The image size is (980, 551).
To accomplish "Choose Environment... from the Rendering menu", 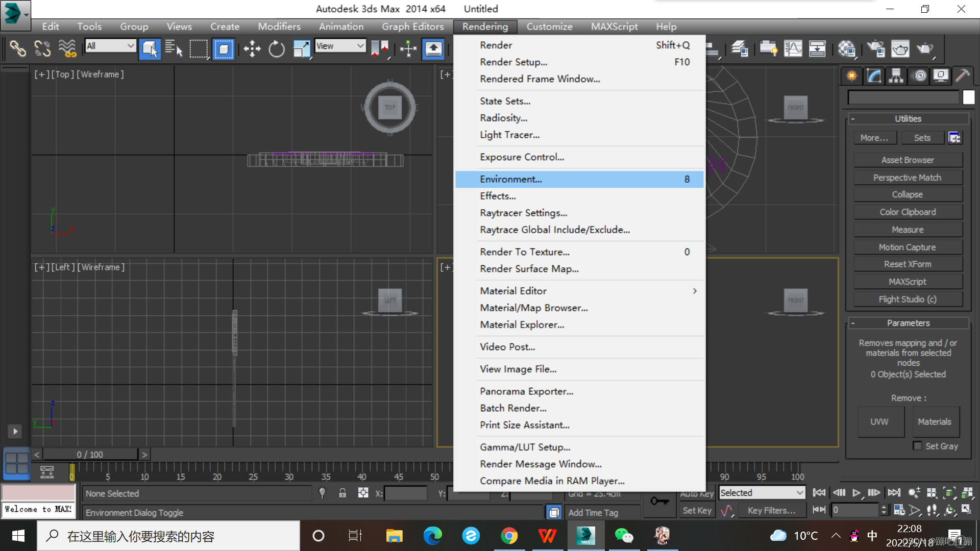I will tap(511, 179).
